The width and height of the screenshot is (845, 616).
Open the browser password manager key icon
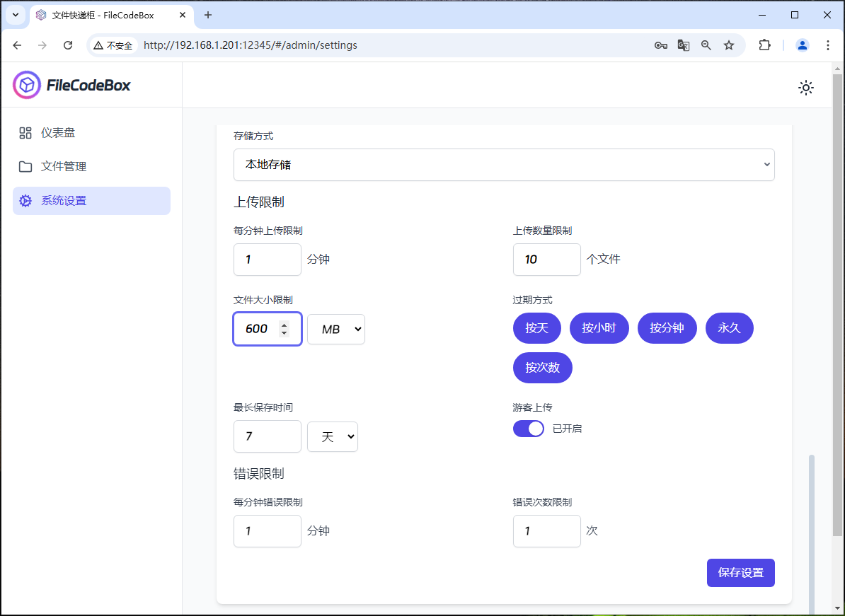[660, 45]
